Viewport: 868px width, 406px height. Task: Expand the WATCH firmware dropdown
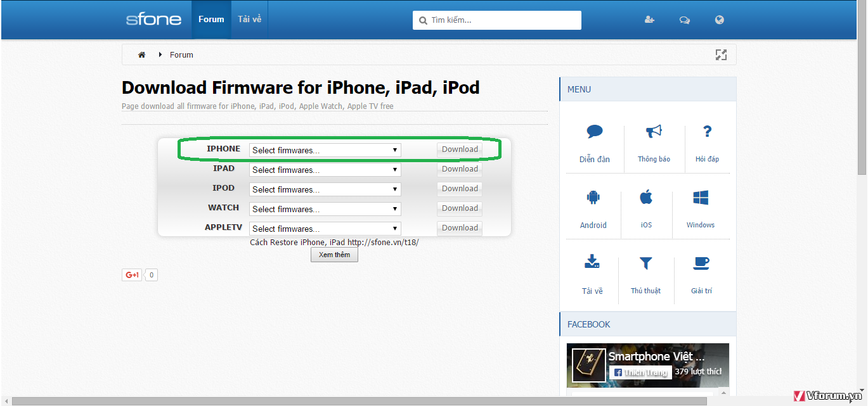point(325,209)
